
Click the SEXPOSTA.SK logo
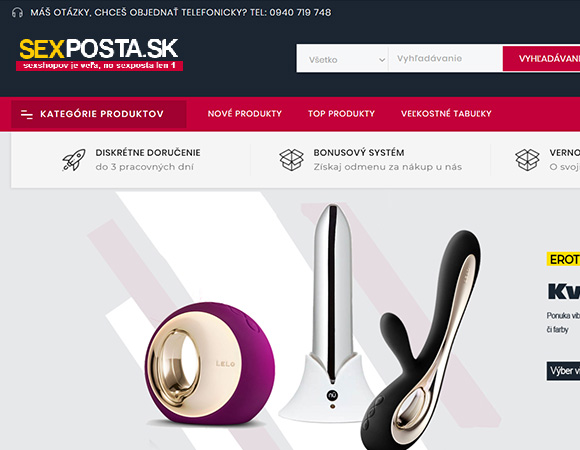[99, 54]
